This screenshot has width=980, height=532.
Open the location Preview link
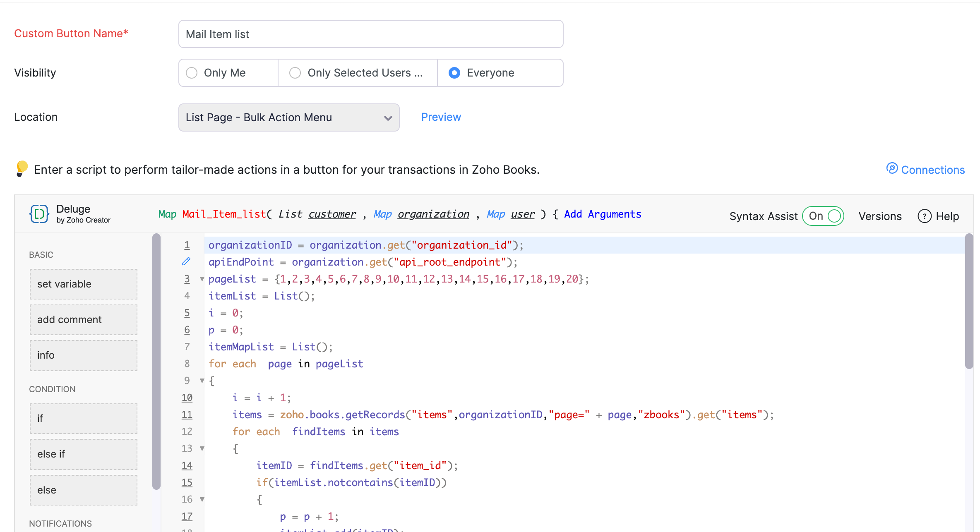pyautogui.click(x=441, y=117)
